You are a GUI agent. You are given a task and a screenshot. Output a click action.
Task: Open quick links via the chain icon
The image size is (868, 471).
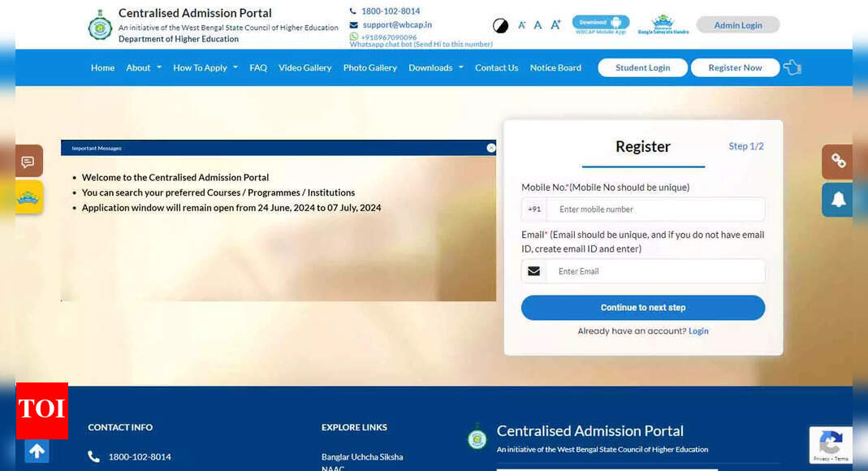click(837, 162)
